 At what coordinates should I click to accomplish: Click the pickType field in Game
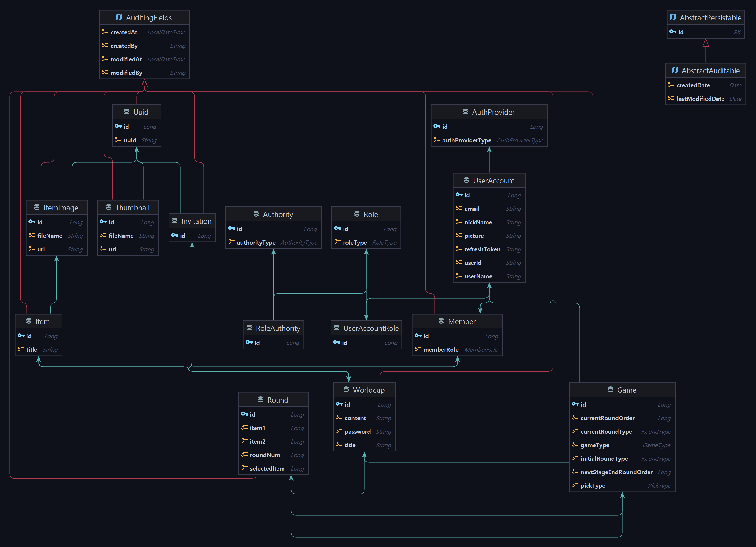click(593, 486)
